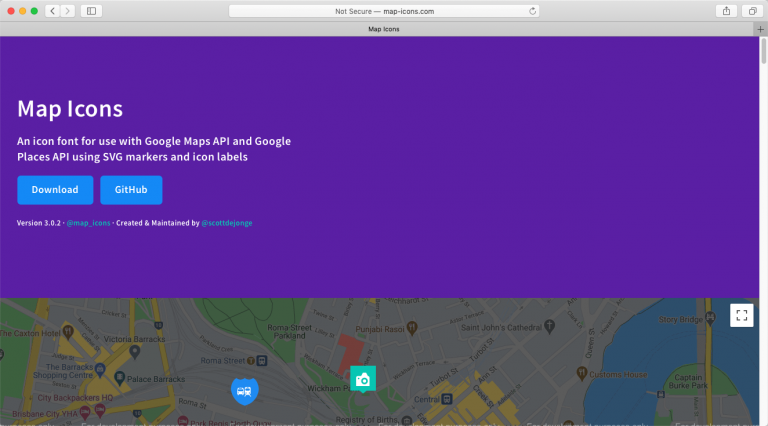The height and width of the screenshot is (426, 768).
Task: Click Saint John's Cathedral cross pin
Action: coord(550,326)
